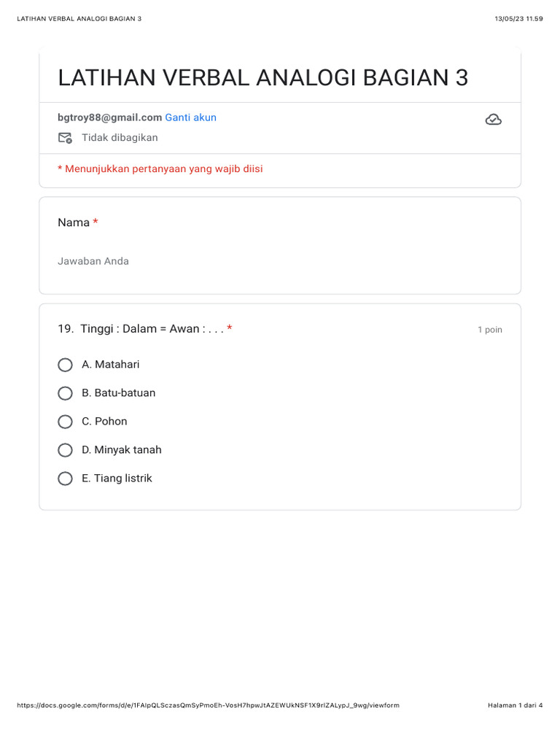Click the '1 poin' score label
The width and height of the screenshot is (560, 747).
pyautogui.click(x=490, y=330)
